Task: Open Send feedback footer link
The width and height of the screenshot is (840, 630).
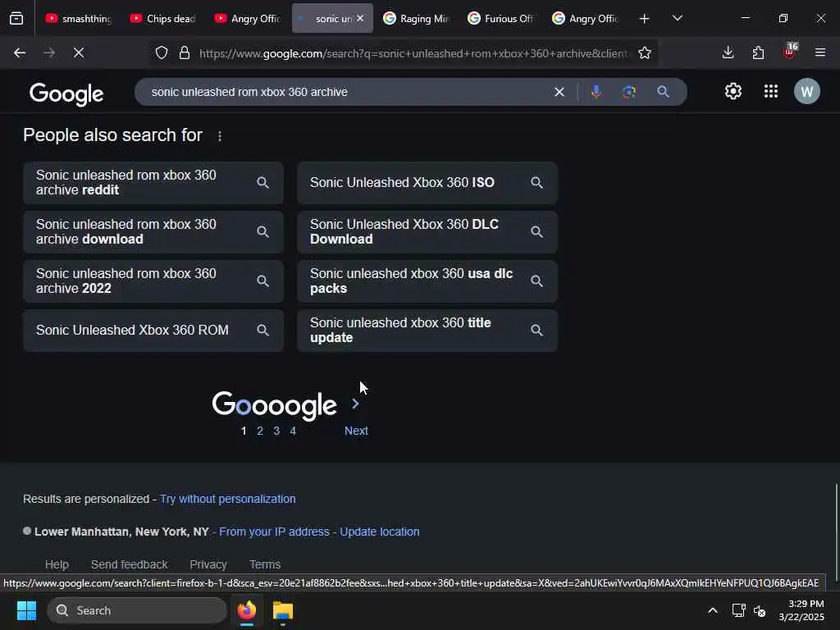Action: [x=129, y=564]
